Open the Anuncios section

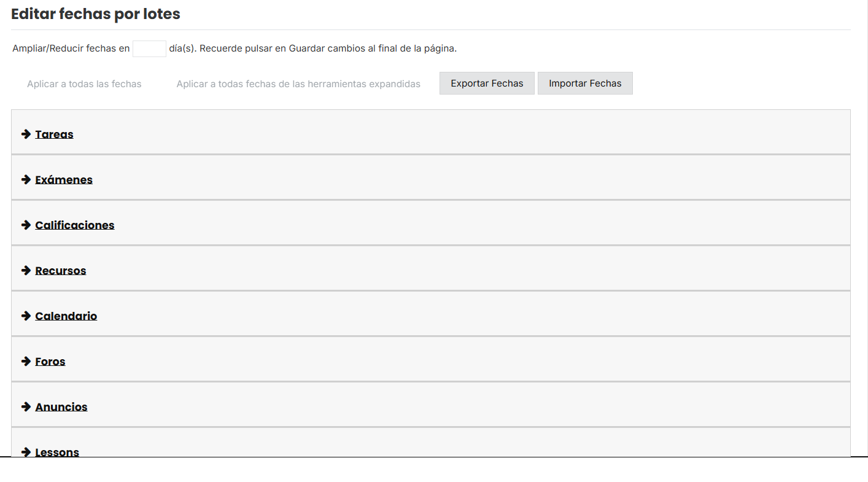[x=61, y=407]
